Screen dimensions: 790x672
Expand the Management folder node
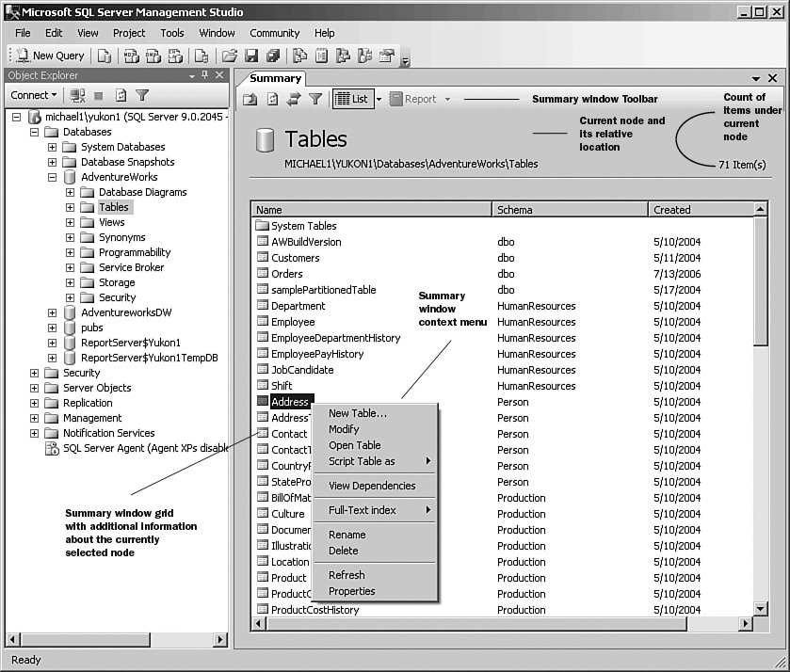34,418
